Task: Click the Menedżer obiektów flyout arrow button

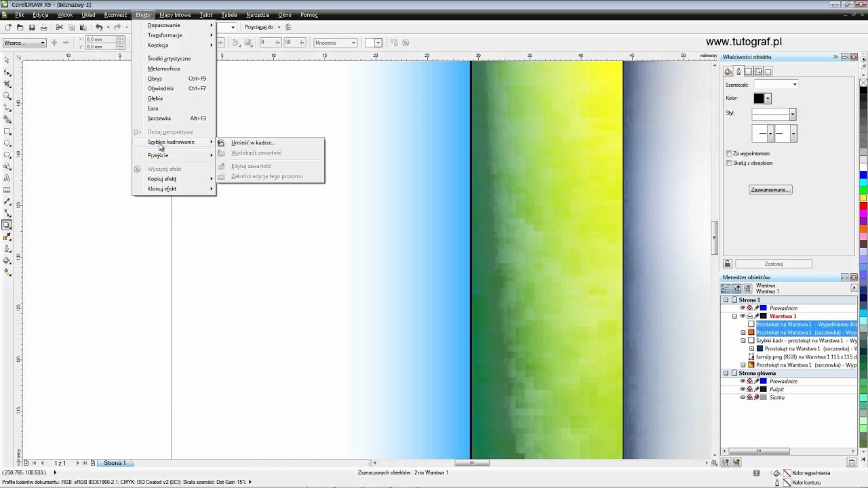Action: [854, 288]
